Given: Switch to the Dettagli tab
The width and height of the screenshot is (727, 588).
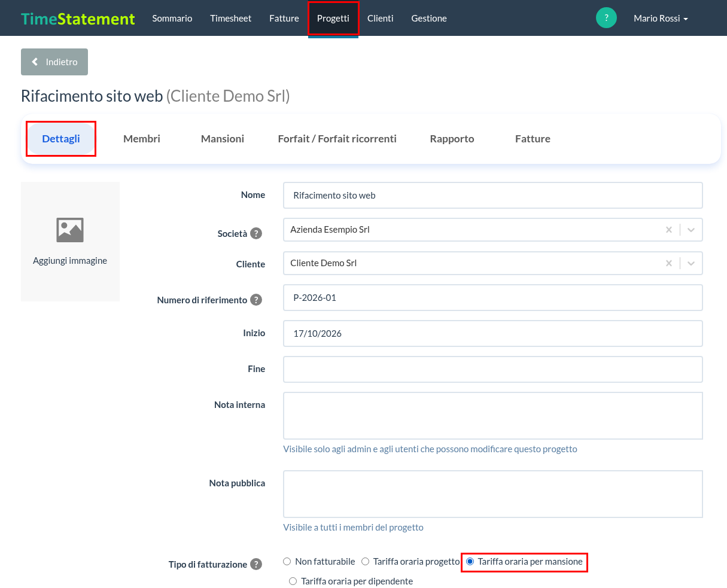Looking at the screenshot, I should point(61,139).
